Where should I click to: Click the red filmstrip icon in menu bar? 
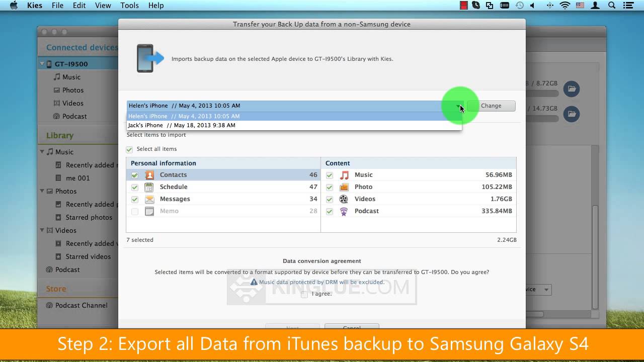click(x=463, y=6)
